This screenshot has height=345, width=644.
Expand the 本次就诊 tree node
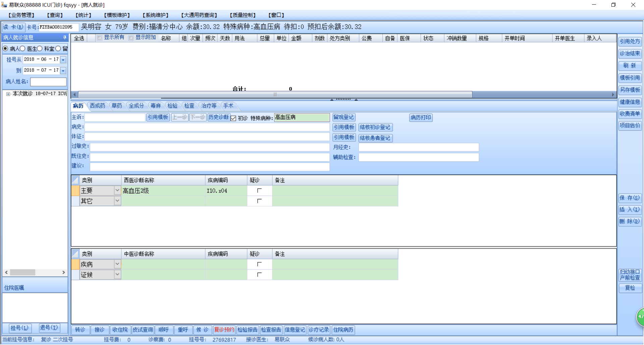tap(8, 94)
